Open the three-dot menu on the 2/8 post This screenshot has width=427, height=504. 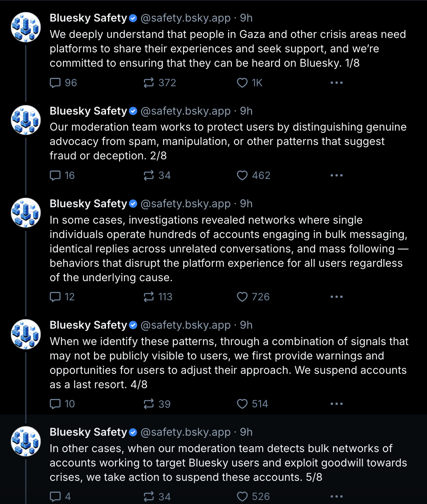tap(337, 175)
